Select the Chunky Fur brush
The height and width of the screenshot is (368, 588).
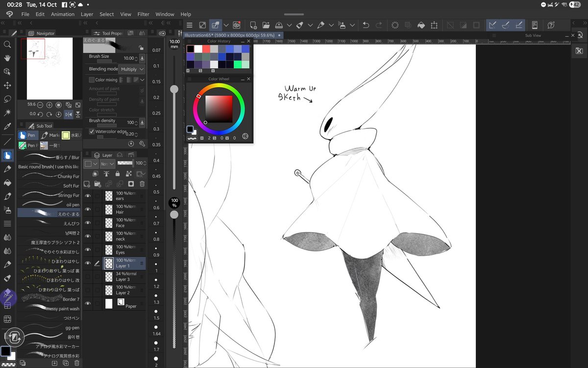49,176
